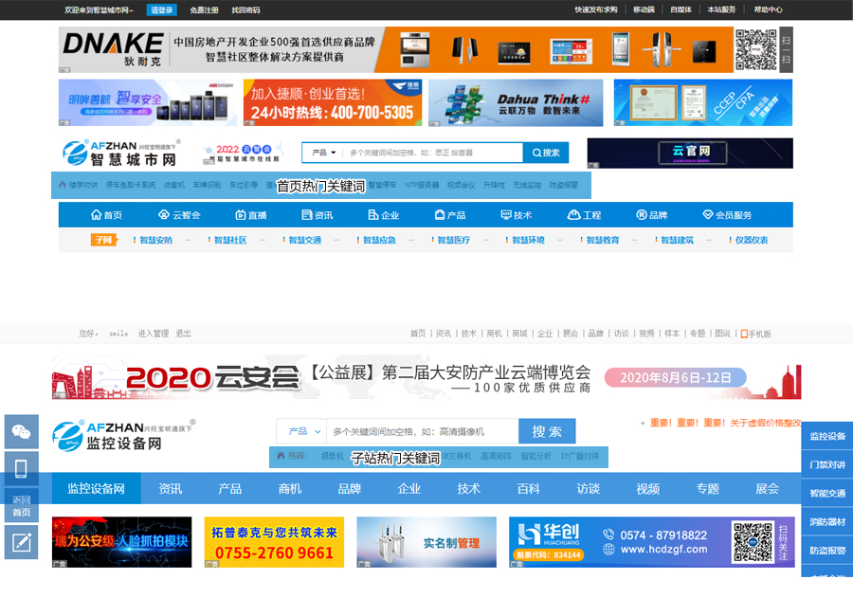
Task: Open the 智慧交通 sub-site link
Action: click(304, 240)
